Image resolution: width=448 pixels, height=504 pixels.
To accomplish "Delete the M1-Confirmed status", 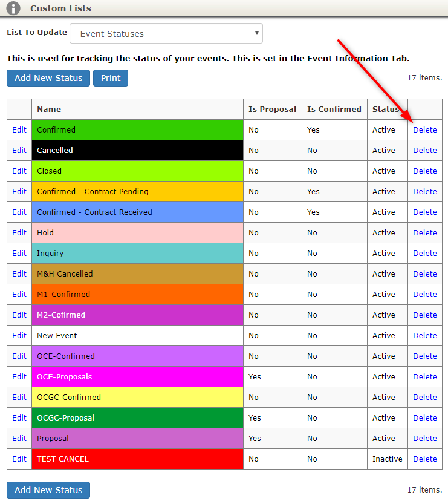I will tap(425, 295).
